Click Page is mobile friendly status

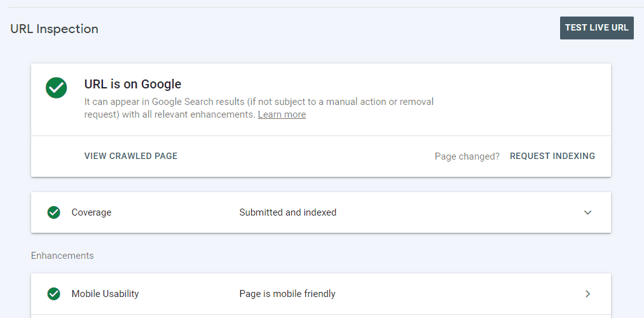[x=287, y=294]
